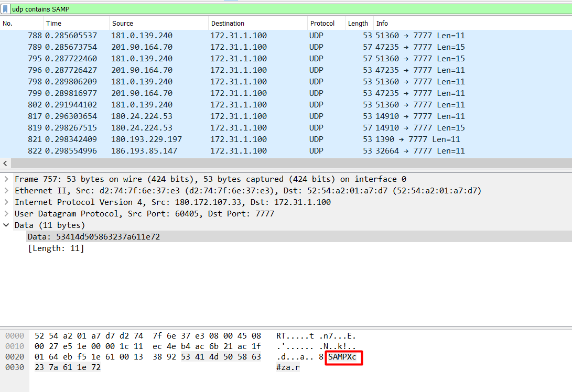Click the Info column header

coord(473,24)
